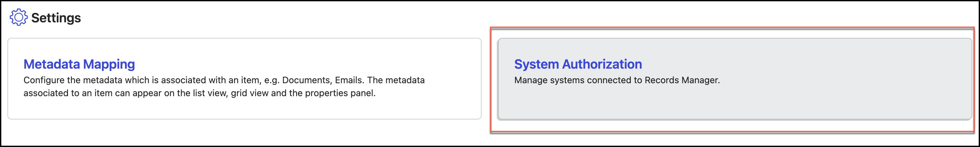
Task: Select the highlighted System Authorization card
Action: click(734, 103)
